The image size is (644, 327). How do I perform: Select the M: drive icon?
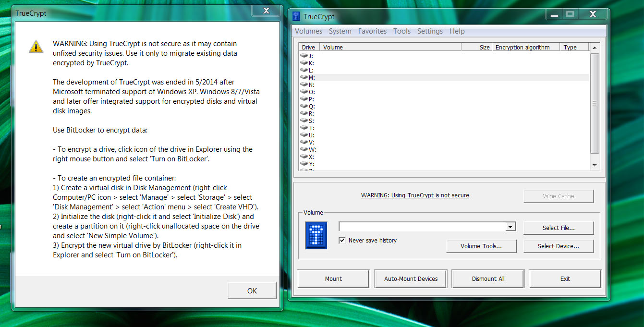[304, 77]
